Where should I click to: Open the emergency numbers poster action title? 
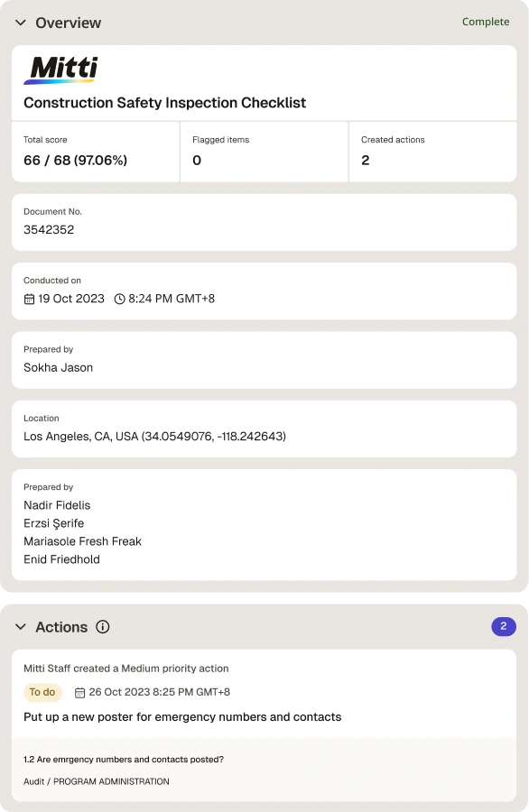tap(182, 717)
